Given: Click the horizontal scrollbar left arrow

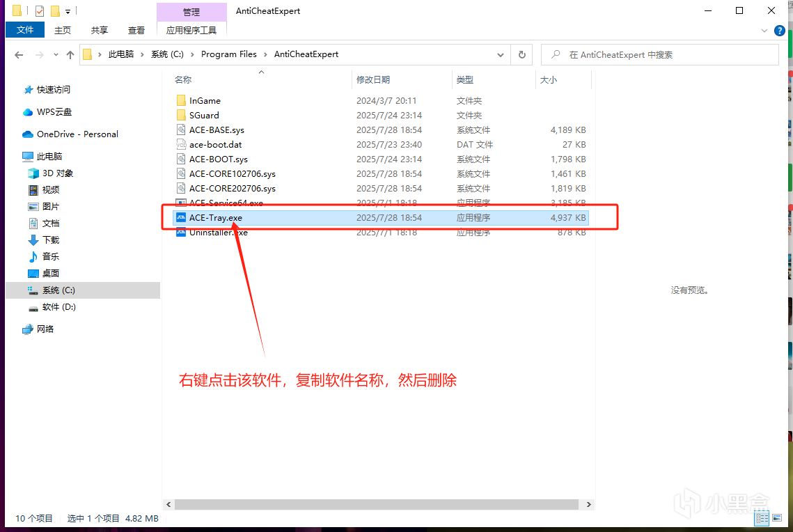Looking at the screenshot, I should point(168,505).
